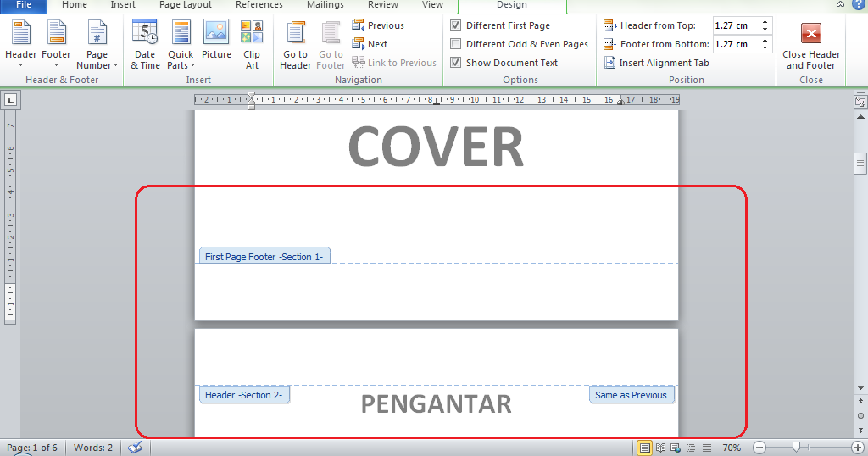Click Link to Previous
This screenshot has height=456, width=868.
pos(394,63)
